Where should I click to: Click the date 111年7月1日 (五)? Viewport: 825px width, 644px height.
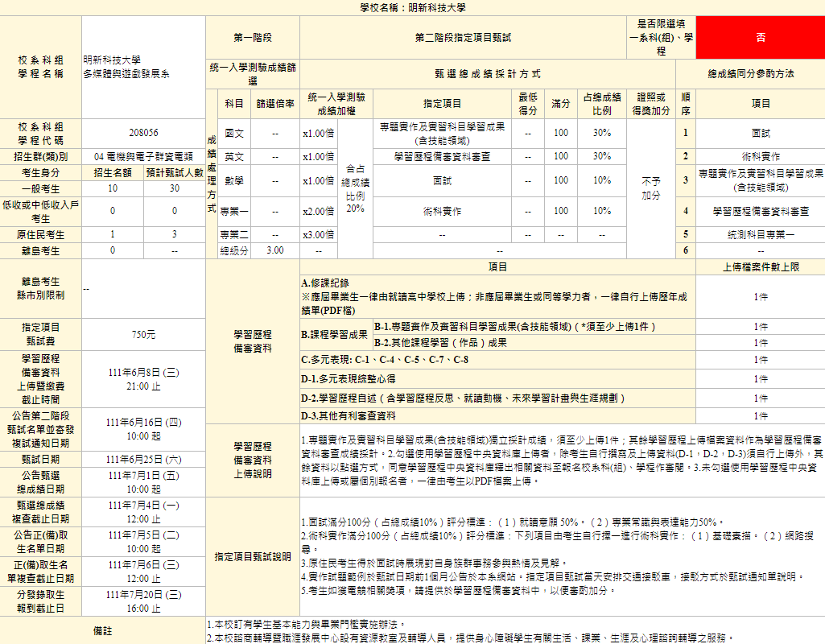(x=143, y=476)
